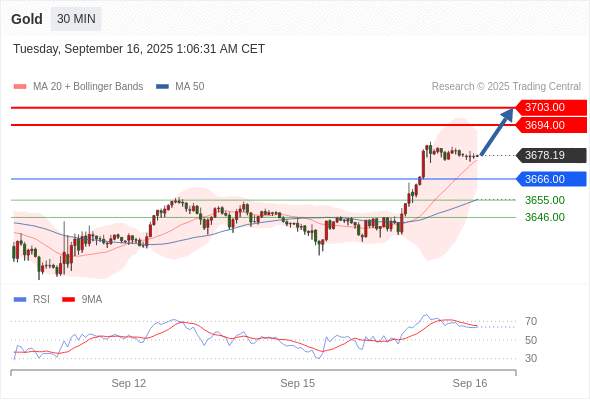This screenshot has width=590, height=400.
Task: Click the Sep 12 date axis label
Action: coord(129,383)
